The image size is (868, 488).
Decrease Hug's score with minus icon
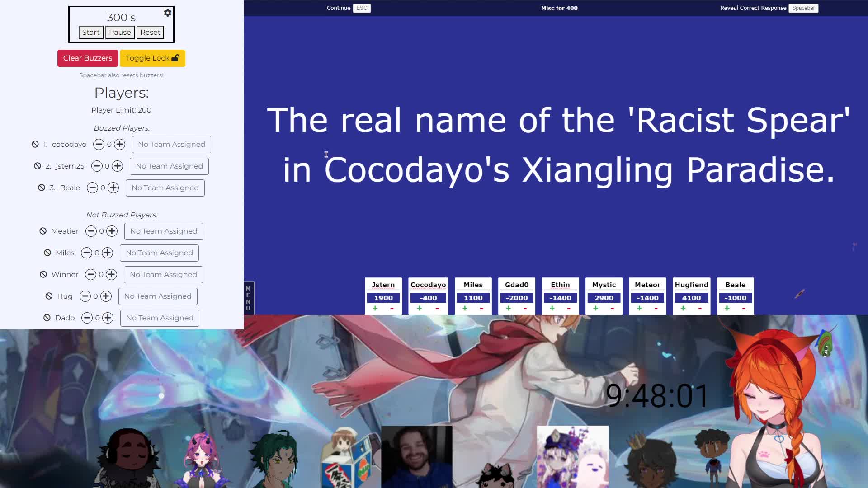(85, 296)
